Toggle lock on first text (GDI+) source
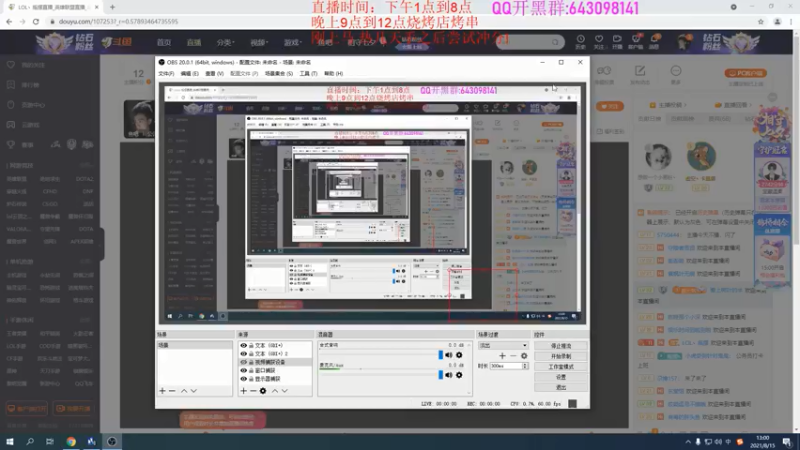 pos(251,345)
